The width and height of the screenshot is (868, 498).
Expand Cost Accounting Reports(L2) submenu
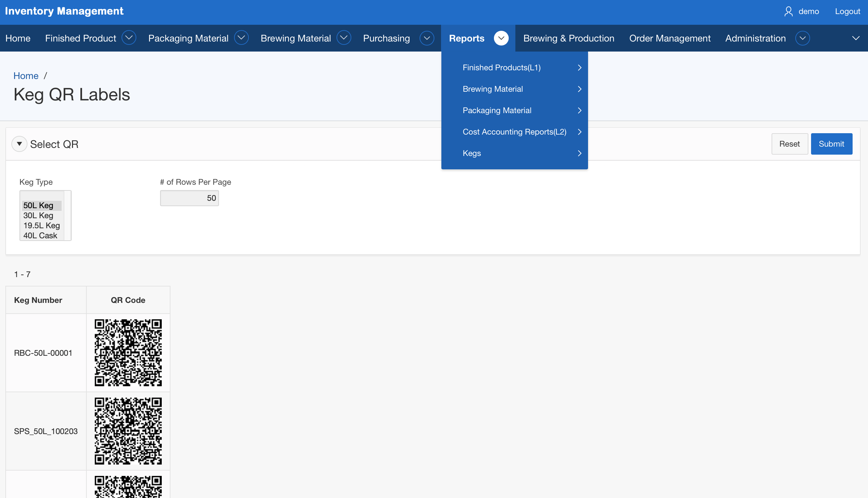tap(514, 132)
